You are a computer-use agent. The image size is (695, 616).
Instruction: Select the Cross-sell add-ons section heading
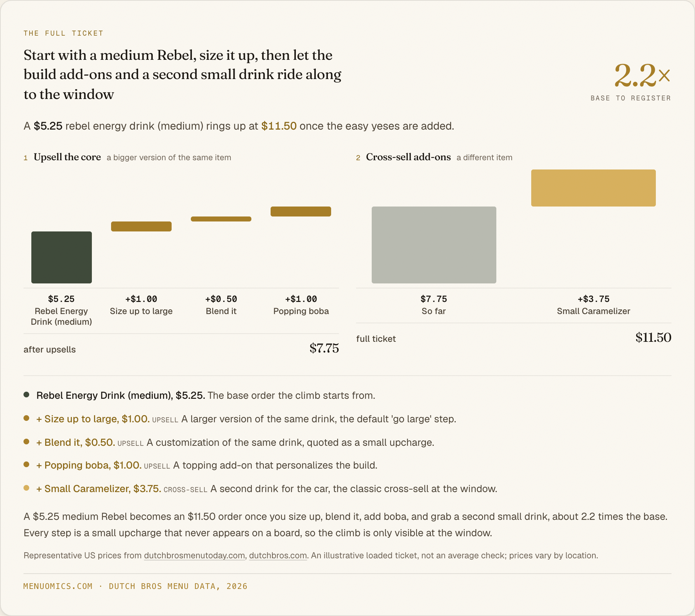click(408, 157)
